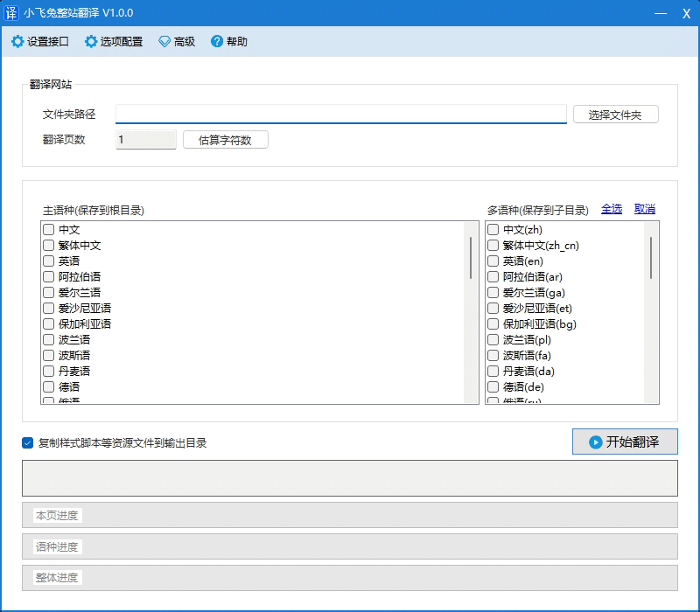700x612 pixels.
Task: Open 选项配置 settings icon
Action: pyautogui.click(x=91, y=41)
